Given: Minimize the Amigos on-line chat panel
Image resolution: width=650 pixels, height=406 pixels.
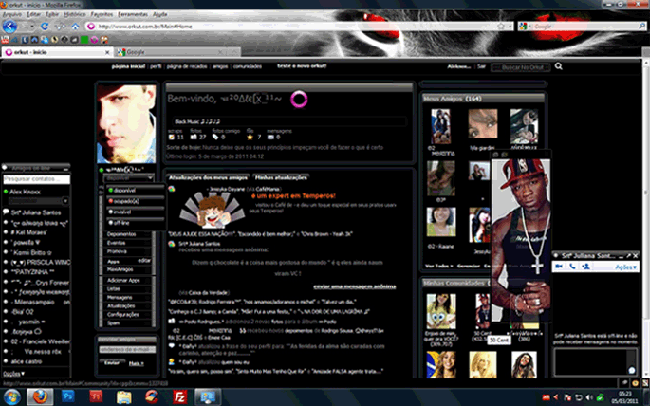Looking at the screenshot, I should pos(65,168).
